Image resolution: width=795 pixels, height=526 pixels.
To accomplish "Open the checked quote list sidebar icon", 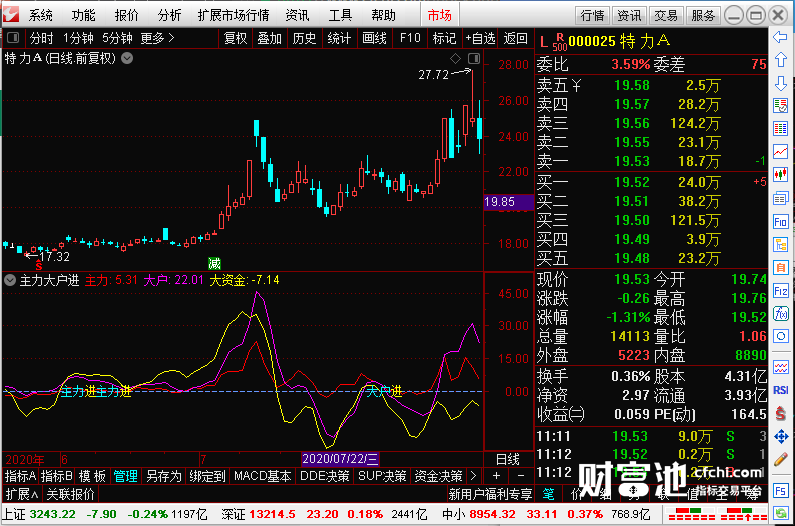I will pos(780,106).
